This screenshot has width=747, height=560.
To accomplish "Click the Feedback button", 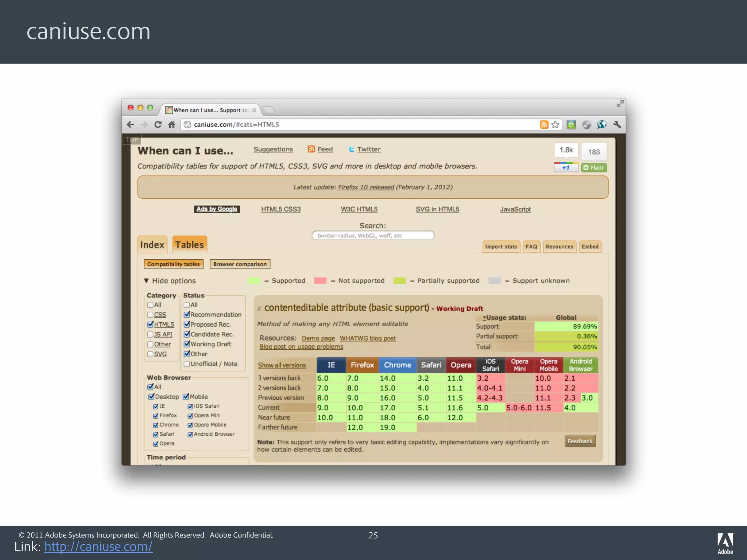I will click(x=580, y=442).
